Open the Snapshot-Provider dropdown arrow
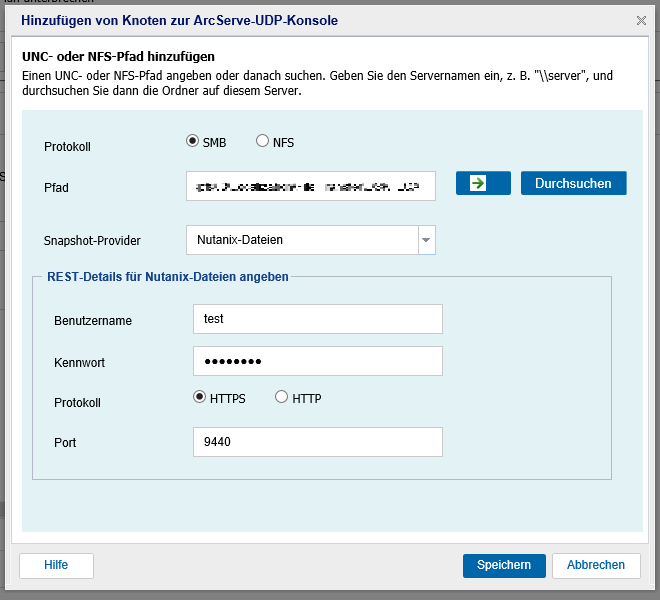The image size is (660, 600). tap(426, 240)
